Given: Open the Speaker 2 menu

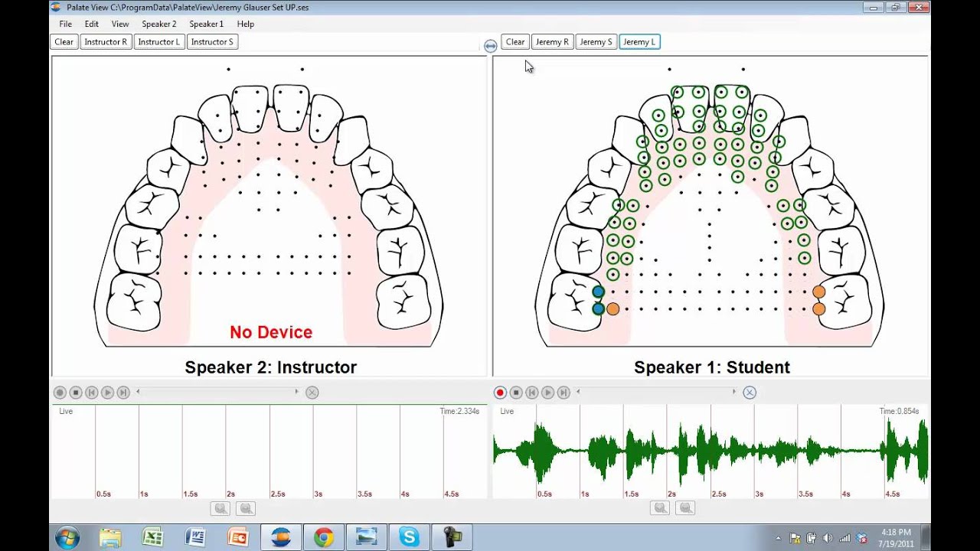Looking at the screenshot, I should (x=159, y=24).
